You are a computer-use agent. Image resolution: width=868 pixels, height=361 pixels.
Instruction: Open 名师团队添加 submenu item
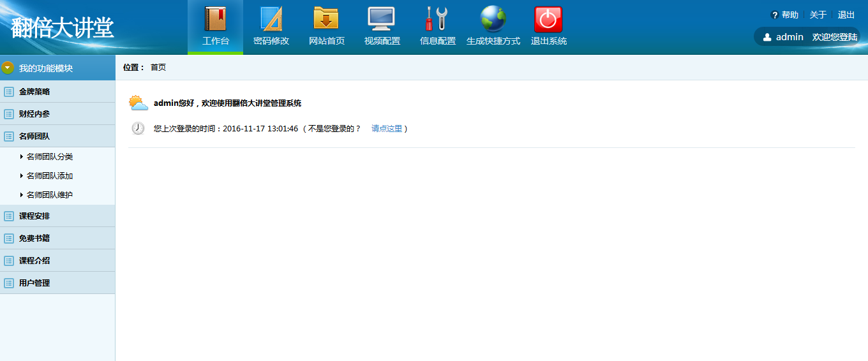coord(50,176)
